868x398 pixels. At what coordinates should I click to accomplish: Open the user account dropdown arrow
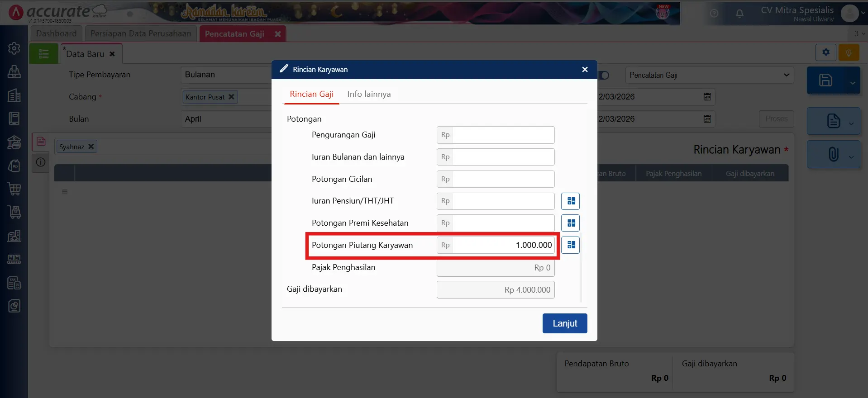point(863,14)
